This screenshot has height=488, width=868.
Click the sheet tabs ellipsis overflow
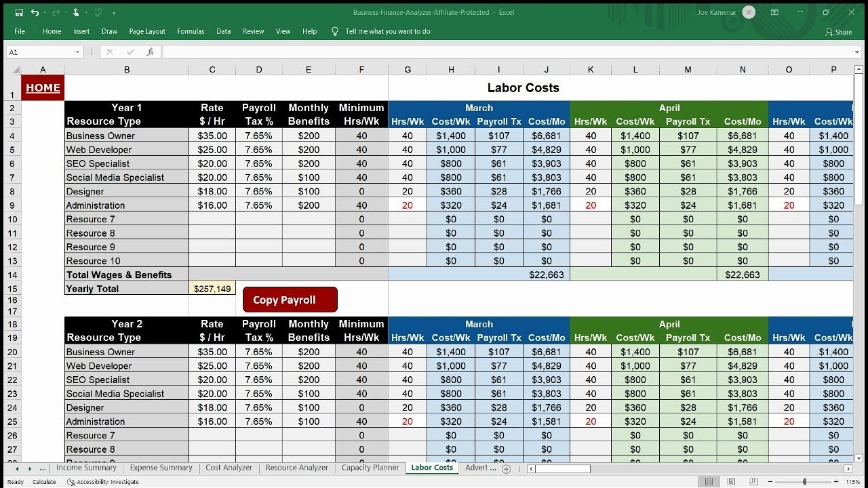pyautogui.click(x=43, y=469)
